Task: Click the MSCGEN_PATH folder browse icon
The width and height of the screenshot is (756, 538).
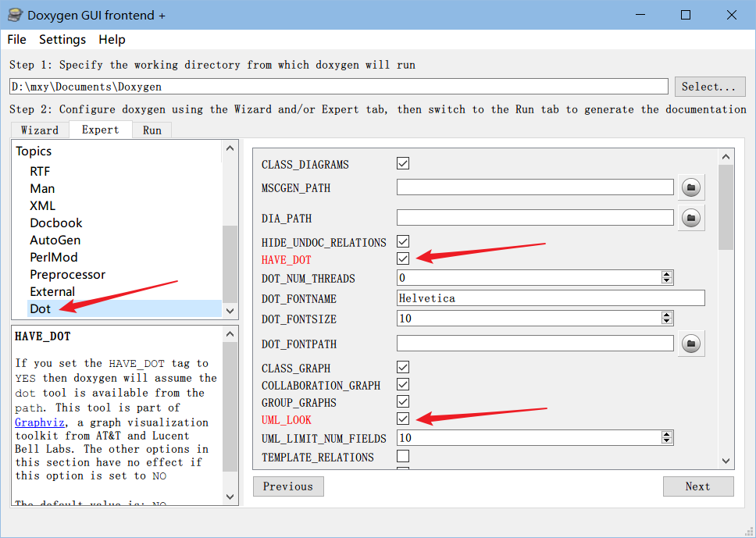Action: pos(690,187)
